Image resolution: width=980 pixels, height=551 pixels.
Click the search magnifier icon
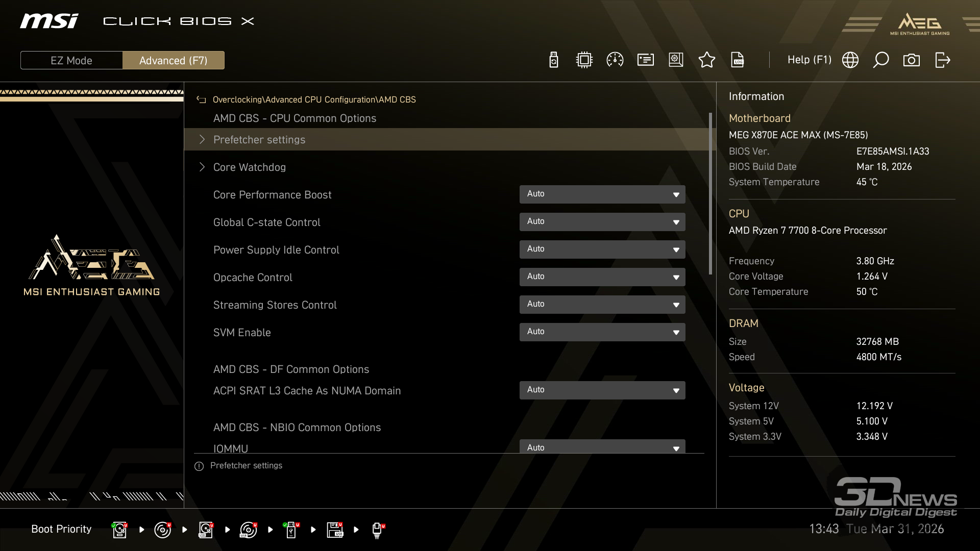(x=881, y=60)
